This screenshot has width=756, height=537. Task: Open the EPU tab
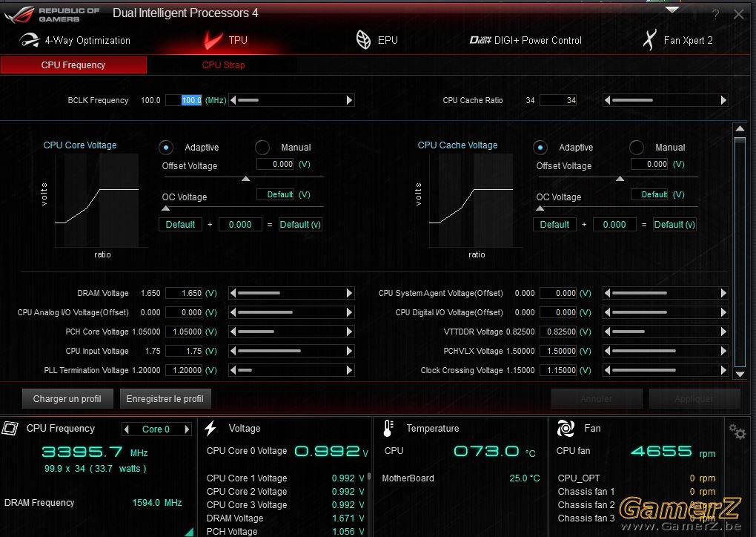(377, 40)
